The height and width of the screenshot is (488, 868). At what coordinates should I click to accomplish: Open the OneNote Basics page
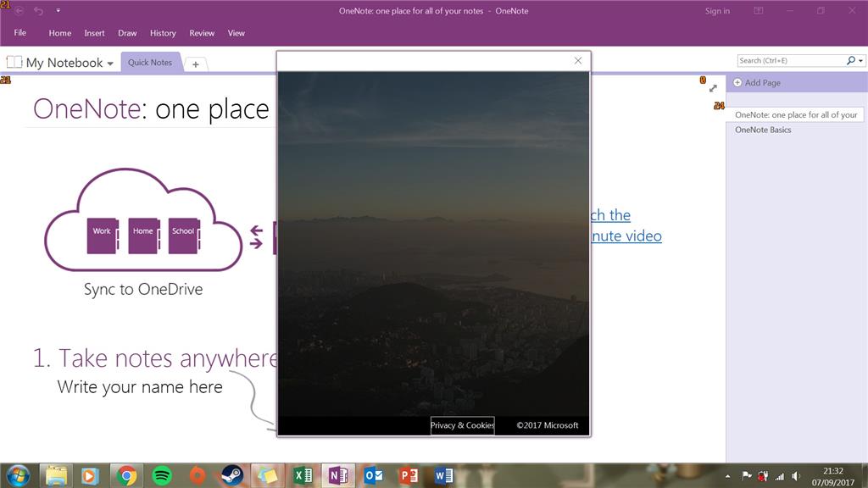click(x=763, y=130)
